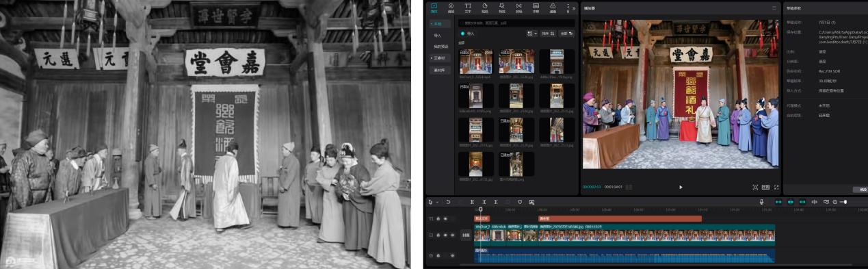Open the 排序 sort dropdown

coord(549,33)
